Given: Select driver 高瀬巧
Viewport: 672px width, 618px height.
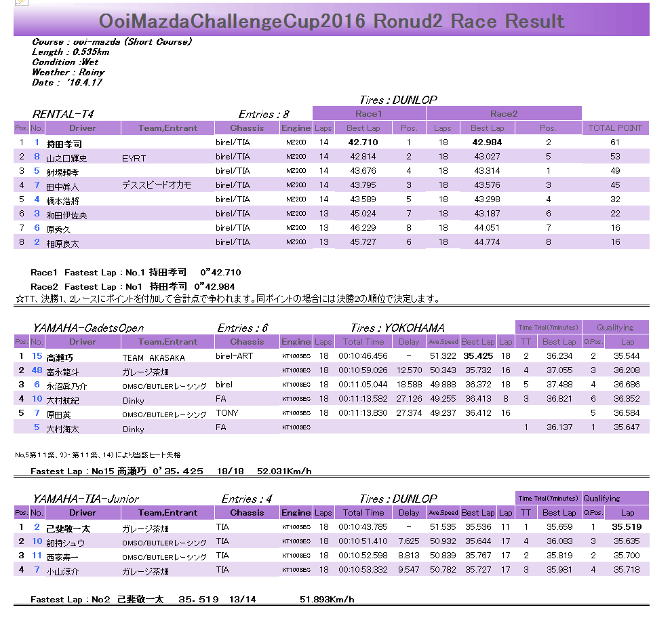Looking at the screenshot, I should (x=60, y=358).
